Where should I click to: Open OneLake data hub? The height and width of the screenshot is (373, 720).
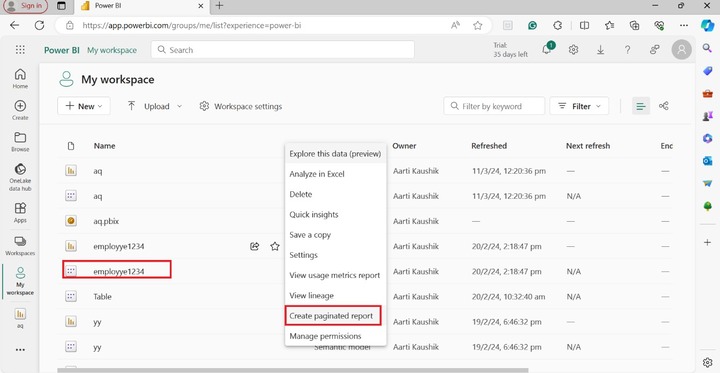[20, 177]
